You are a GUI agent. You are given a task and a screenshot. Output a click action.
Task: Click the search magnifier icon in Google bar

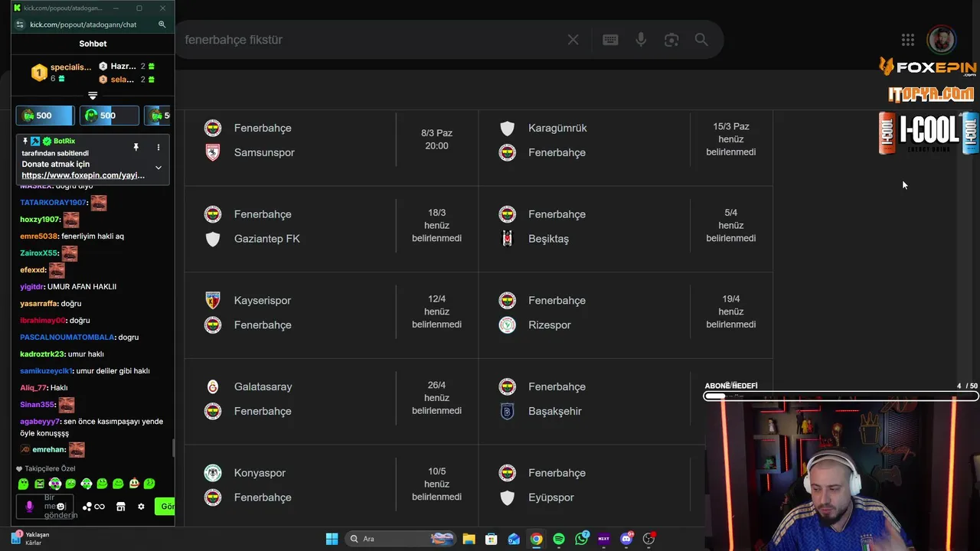coord(701,40)
